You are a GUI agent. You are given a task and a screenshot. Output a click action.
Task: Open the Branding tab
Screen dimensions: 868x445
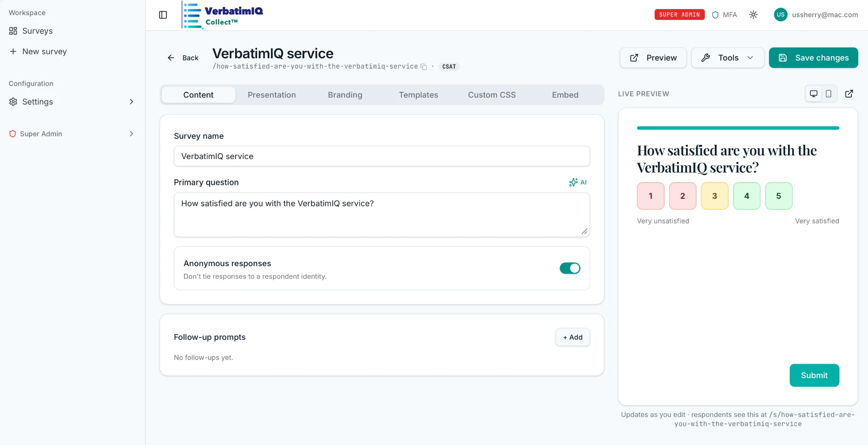345,95
